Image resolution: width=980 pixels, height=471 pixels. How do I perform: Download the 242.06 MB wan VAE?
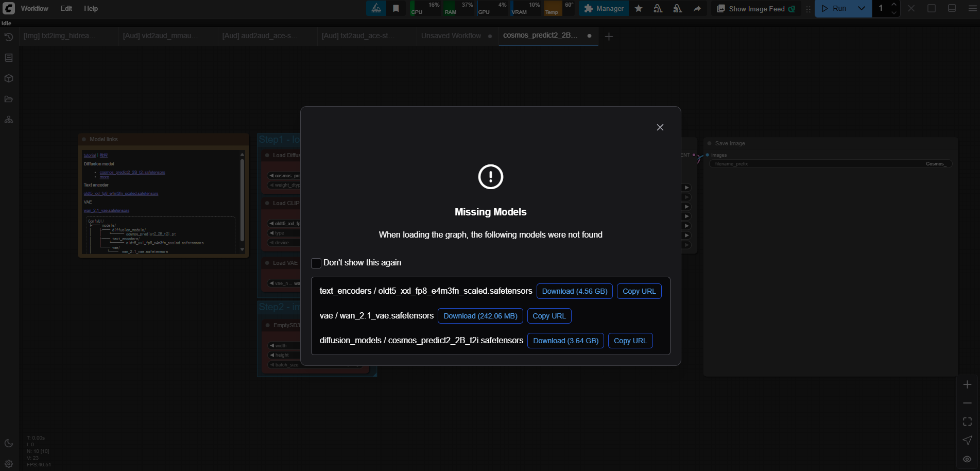pyautogui.click(x=480, y=316)
